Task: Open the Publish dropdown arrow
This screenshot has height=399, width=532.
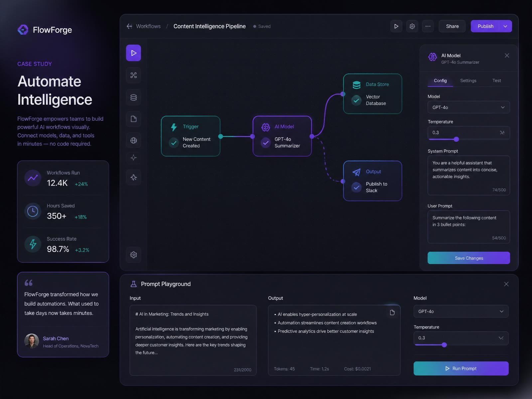Action: pos(505,26)
